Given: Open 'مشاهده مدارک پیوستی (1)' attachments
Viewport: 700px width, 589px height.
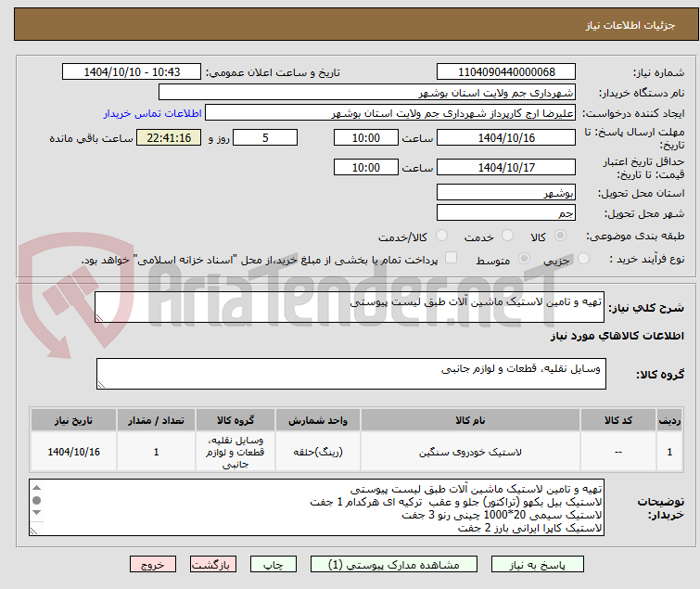Looking at the screenshot, I should coord(394,565).
